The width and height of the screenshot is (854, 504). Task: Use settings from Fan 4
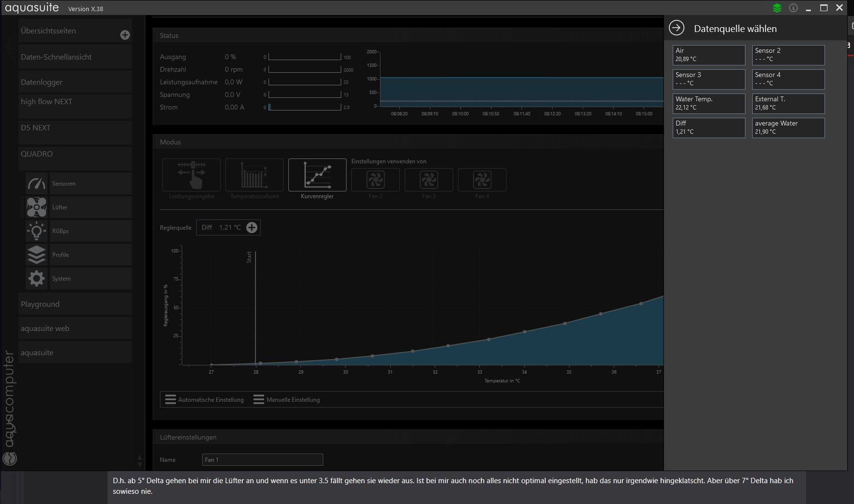click(x=482, y=180)
